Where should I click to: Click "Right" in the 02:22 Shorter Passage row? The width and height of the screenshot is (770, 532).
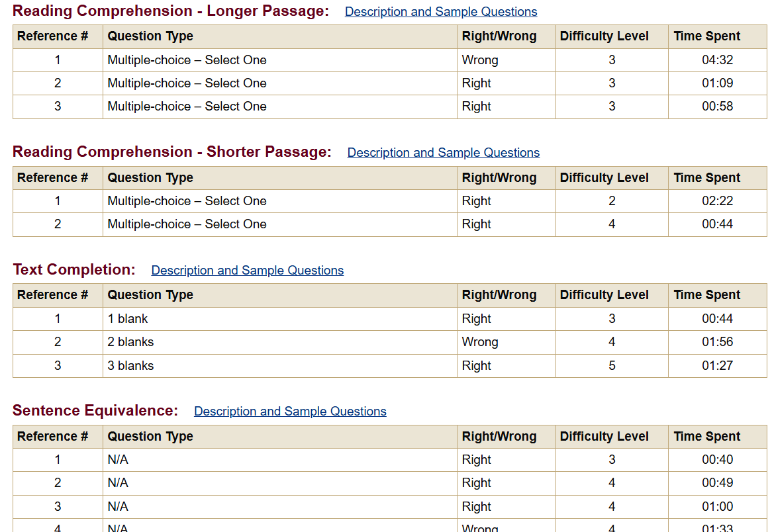pos(476,200)
